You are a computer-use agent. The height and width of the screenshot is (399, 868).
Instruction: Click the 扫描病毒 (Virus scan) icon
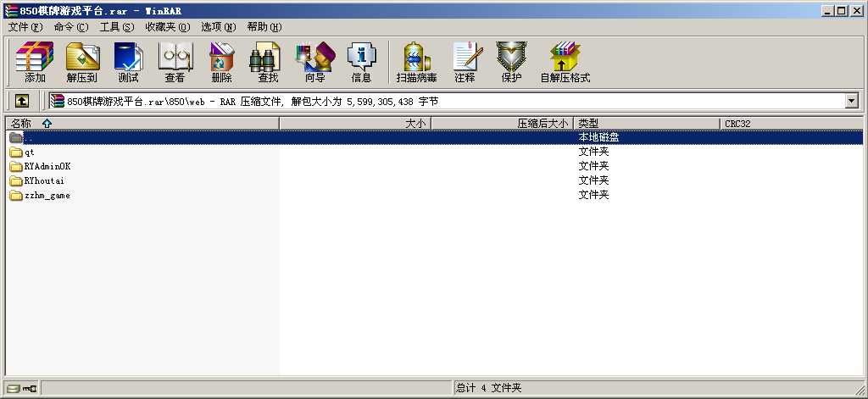click(416, 56)
